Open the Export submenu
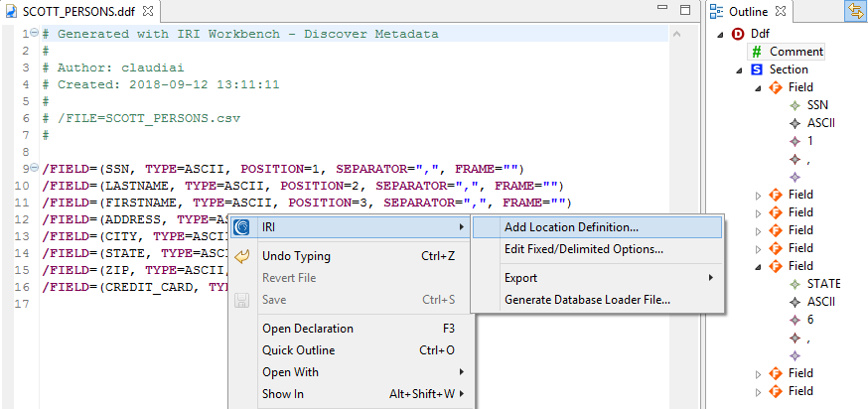This screenshot has height=409, width=868. [x=597, y=278]
